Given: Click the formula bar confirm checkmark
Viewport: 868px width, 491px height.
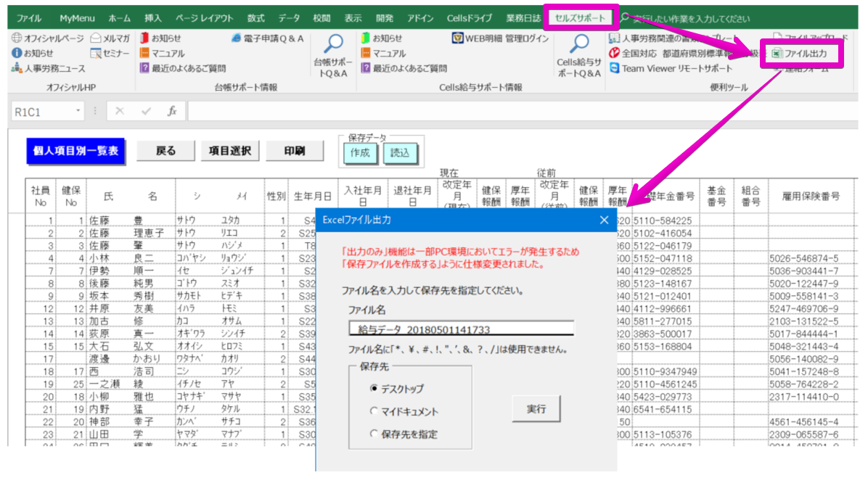Looking at the screenshot, I should tap(146, 111).
